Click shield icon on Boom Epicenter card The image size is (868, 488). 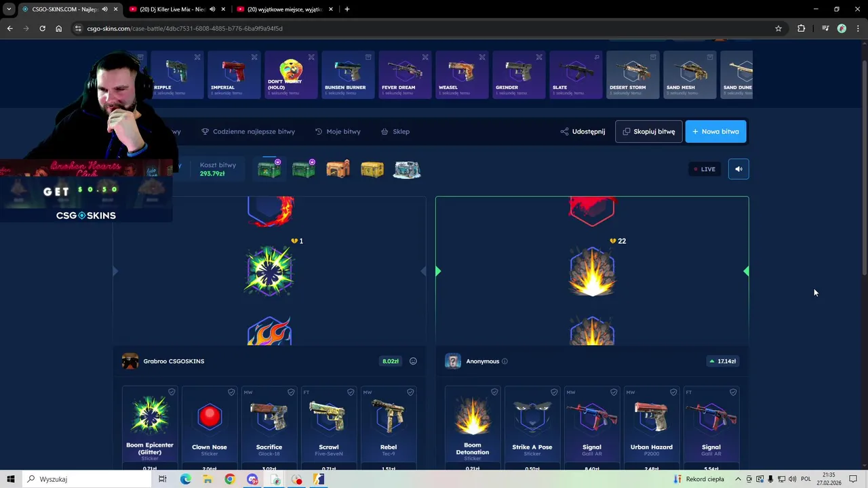tap(172, 392)
